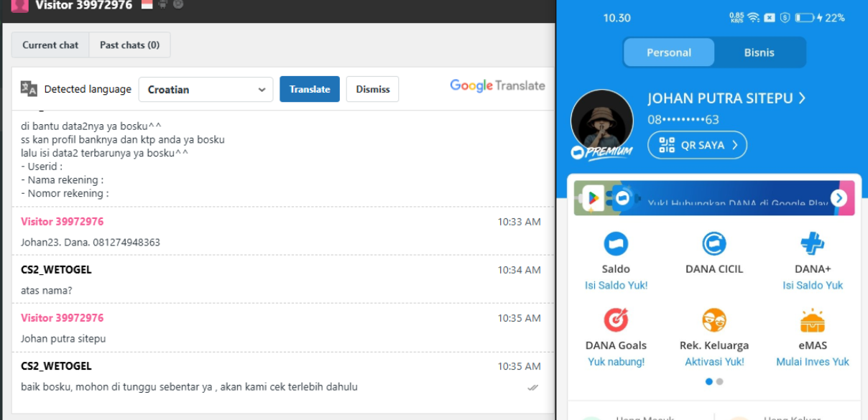The height and width of the screenshot is (420, 868).
Task: Tap Isi Saldo Yuk! under Saldo
Action: coord(616,286)
